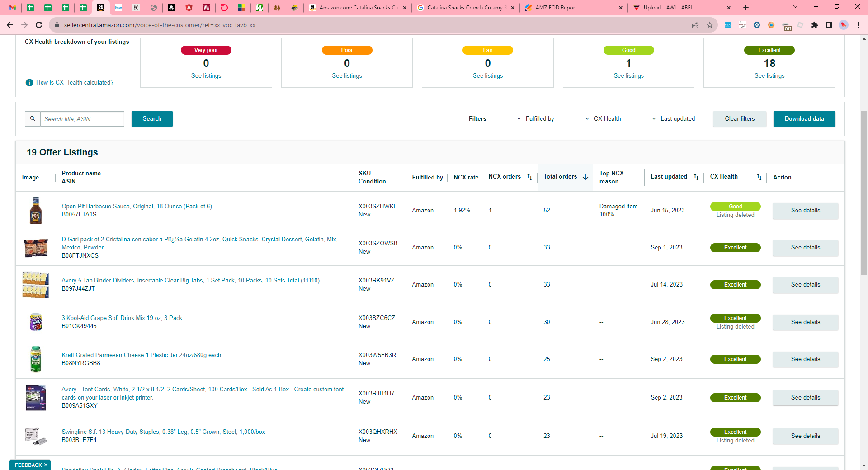The height and width of the screenshot is (470, 868).
Task: See details for Avery Tent Cards
Action: coord(805,398)
